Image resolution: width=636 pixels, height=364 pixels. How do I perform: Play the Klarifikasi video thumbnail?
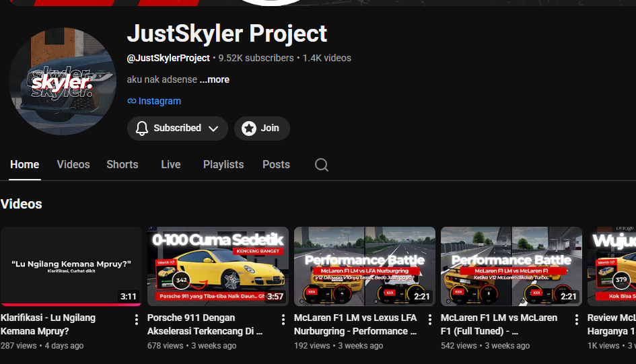pos(71,266)
